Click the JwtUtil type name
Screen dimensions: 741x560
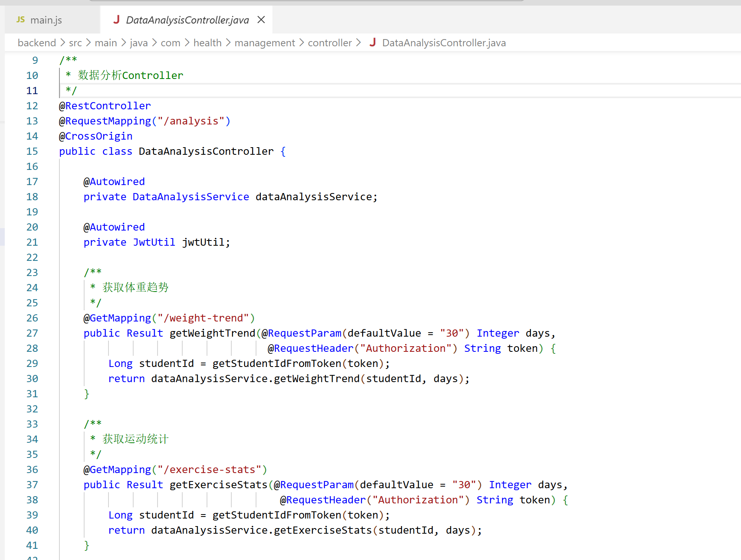[154, 242]
